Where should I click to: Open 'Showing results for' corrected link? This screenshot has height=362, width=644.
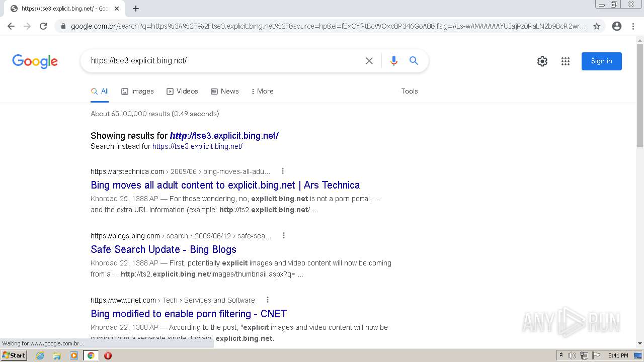pos(224,136)
